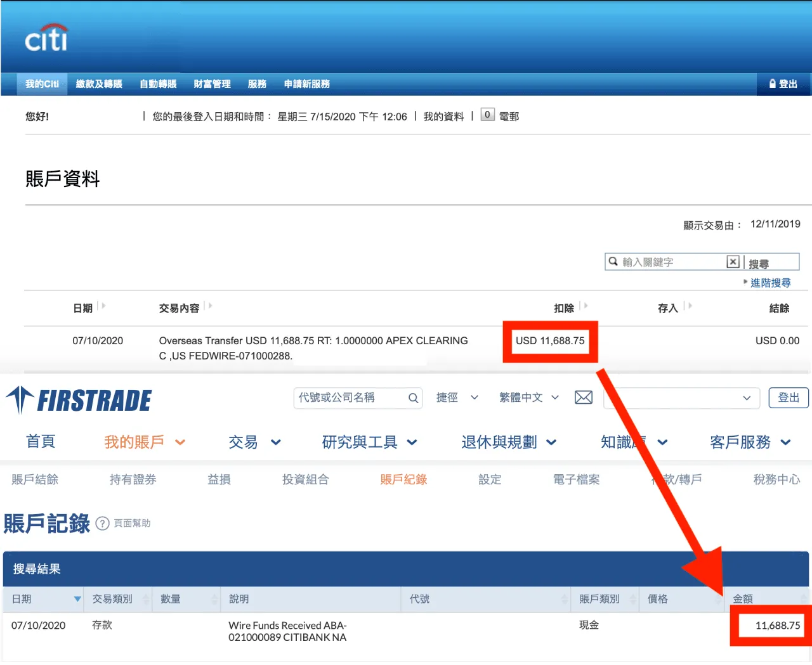The height and width of the screenshot is (665, 812).
Task: Switch to 電子檔案 tab
Action: pyautogui.click(x=576, y=480)
